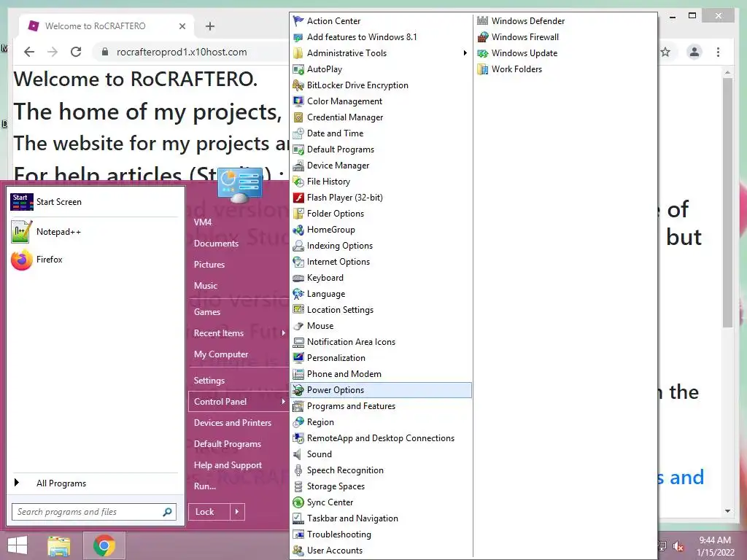
Task: Click Color Management monitor icon
Action: tap(298, 101)
